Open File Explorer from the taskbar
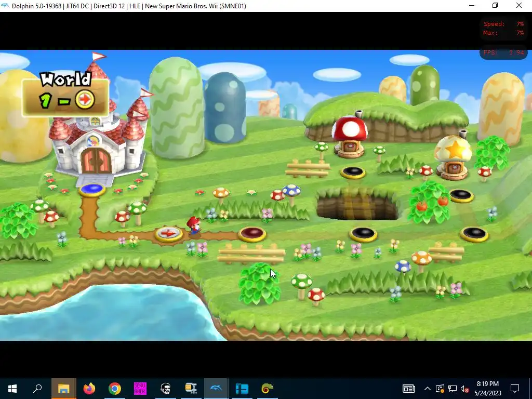The height and width of the screenshot is (399, 532). [63, 389]
